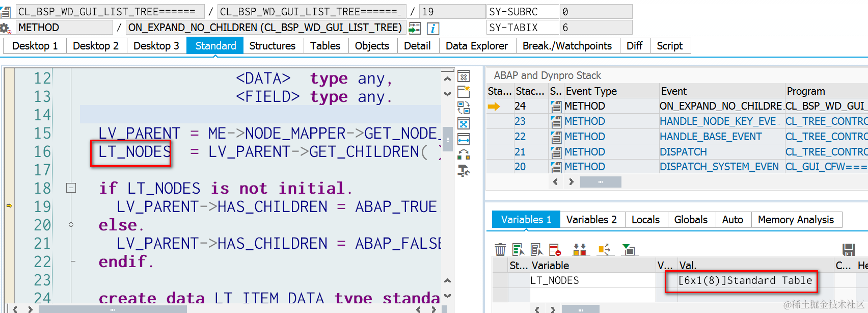Switch to the Desktop 1 tab

click(35, 46)
